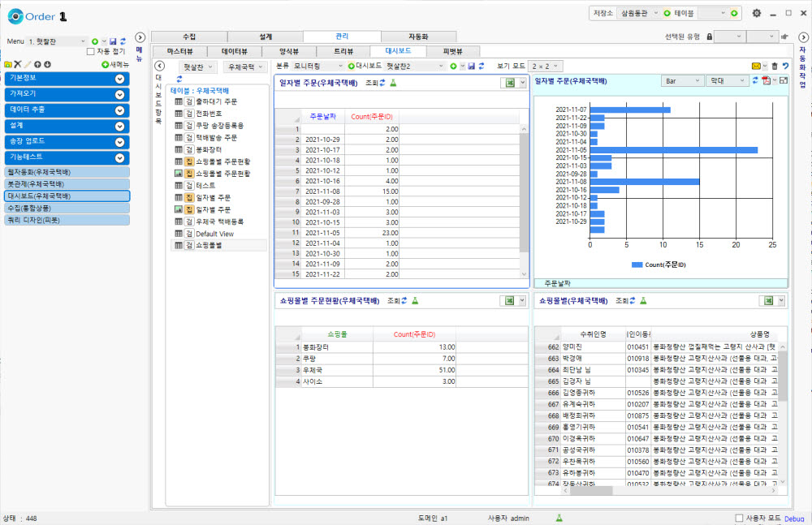812x525 pixels.
Task: Open the 우체국택 table selector dropdown
Action: (x=245, y=67)
